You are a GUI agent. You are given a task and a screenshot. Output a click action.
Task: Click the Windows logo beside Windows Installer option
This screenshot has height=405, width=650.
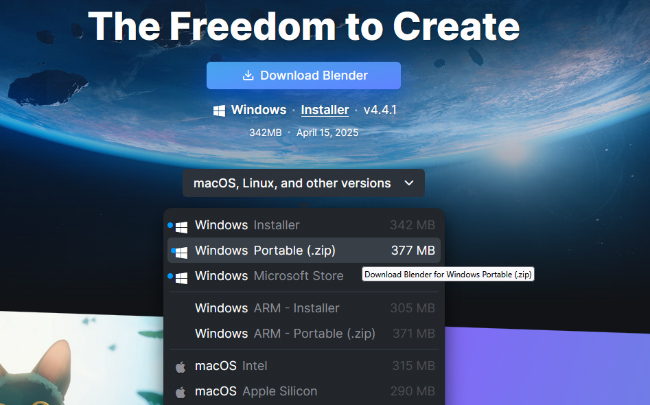pos(181,225)
